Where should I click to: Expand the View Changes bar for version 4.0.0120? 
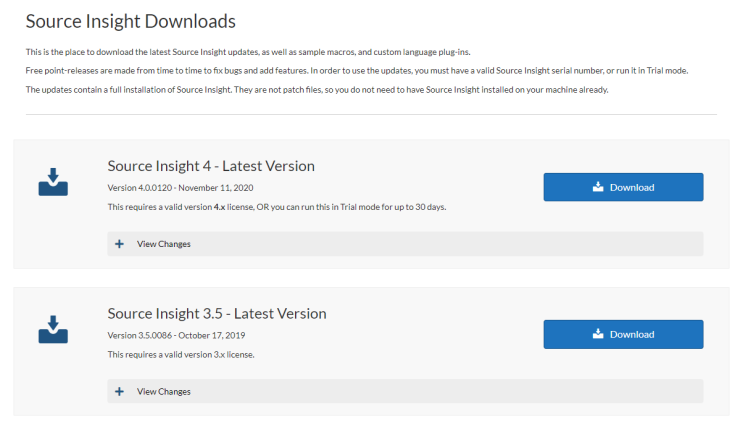click(x=405, y=244)
